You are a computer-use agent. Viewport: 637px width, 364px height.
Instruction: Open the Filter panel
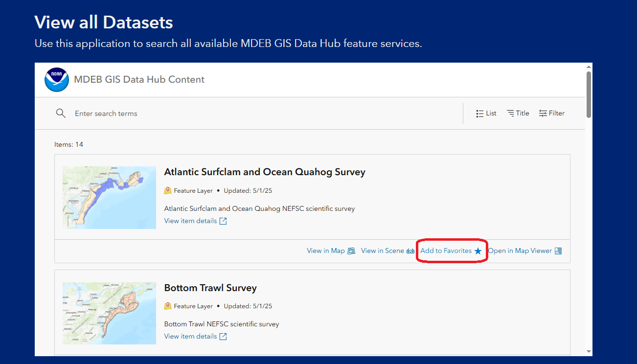pos(552,114)
